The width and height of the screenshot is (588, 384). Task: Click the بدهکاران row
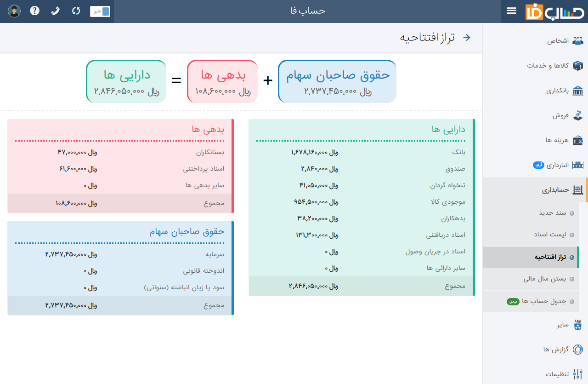click(361, 218)
